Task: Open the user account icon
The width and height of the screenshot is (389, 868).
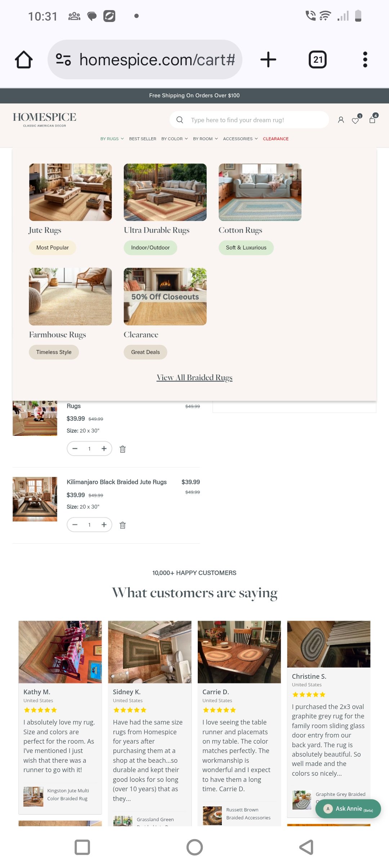Action: [x=341, y=120]
